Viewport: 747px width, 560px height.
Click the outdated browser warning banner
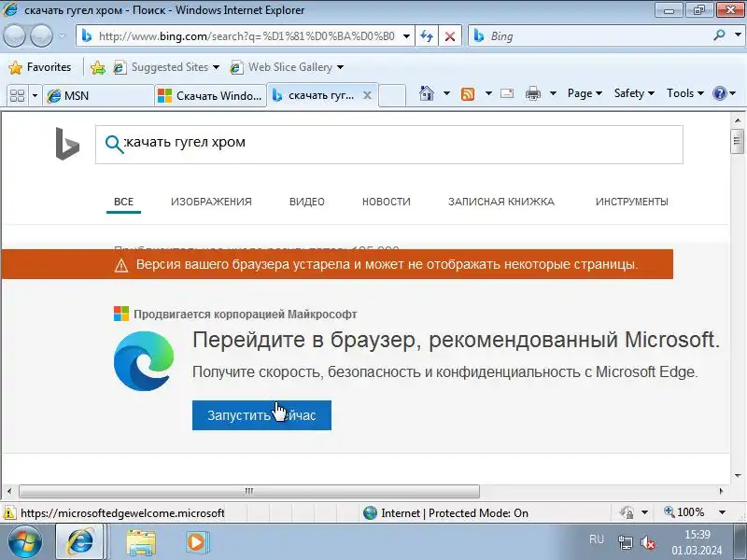[x=337, y=264]
